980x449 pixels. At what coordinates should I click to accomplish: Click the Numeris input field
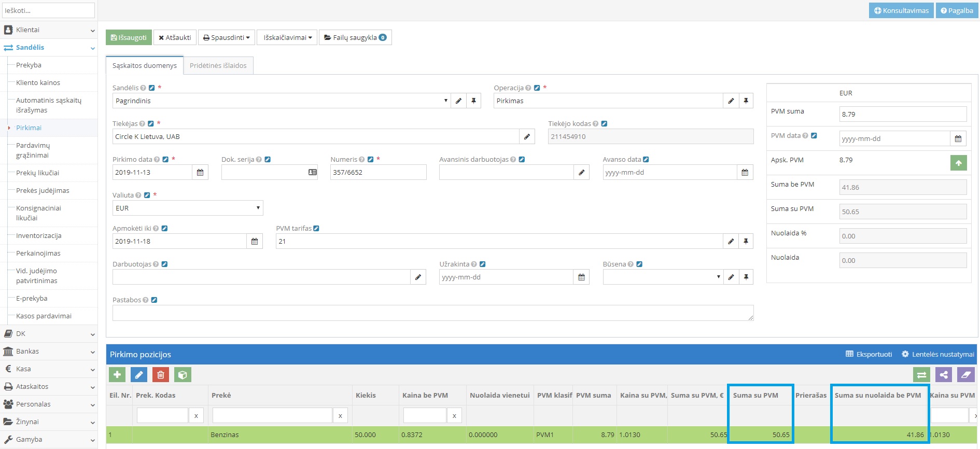[378, 173]
